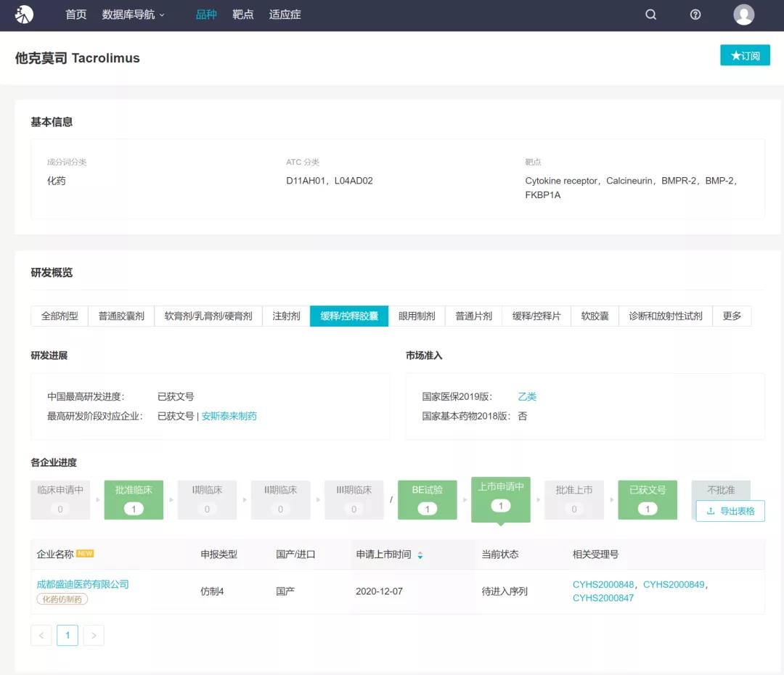Viewport: 784px width, 675px height.
Task: Select the BE试验 progress stage
Action: tap(427, 499)
